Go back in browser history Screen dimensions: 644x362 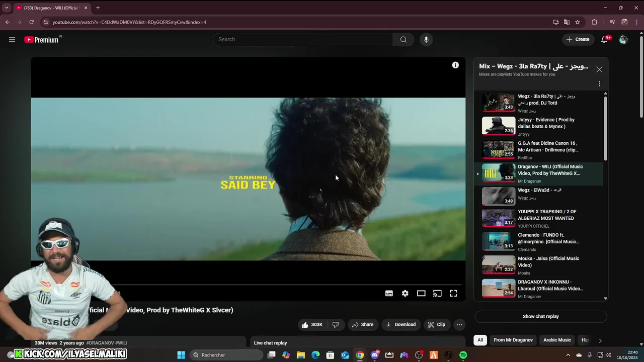pyautogui.click(x=7, y=22)
